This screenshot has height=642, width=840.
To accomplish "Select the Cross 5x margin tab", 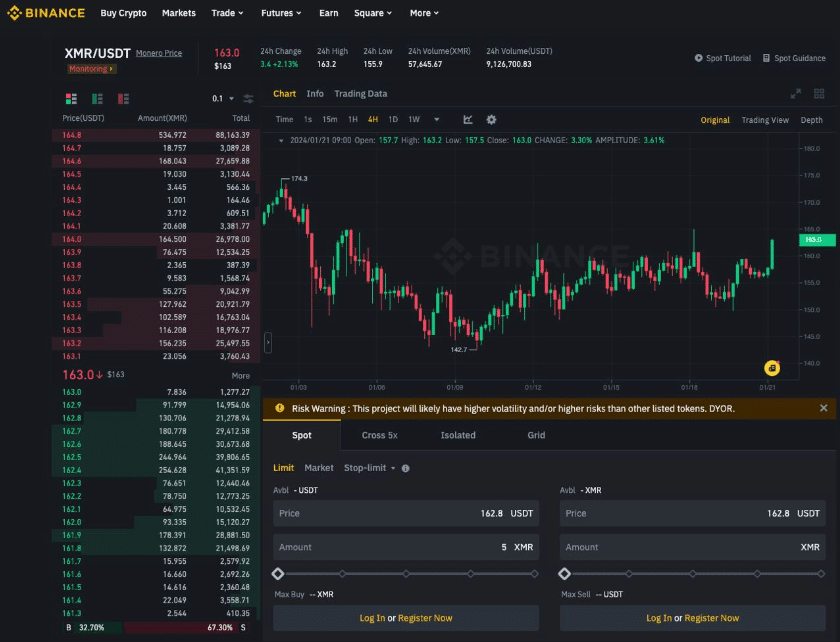I will coord(379,435).
